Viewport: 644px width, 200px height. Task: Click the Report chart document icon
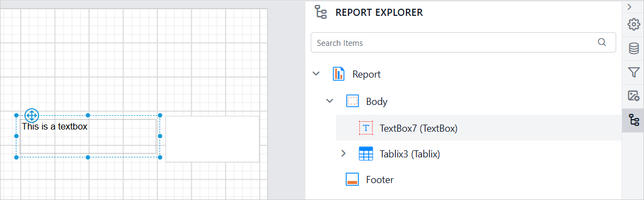pyautogui.click(x=339, y=74)
